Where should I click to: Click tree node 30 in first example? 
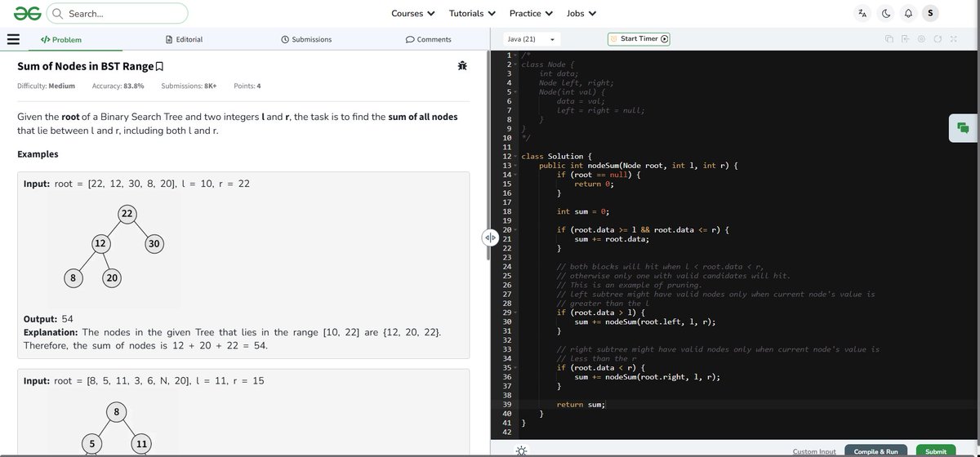click(154, 243)
